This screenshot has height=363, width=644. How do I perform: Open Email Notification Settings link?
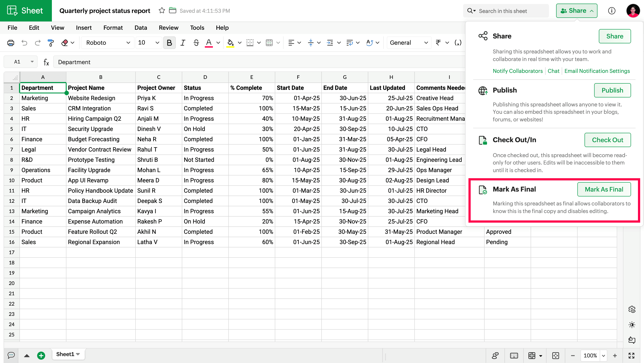point(597,71)
